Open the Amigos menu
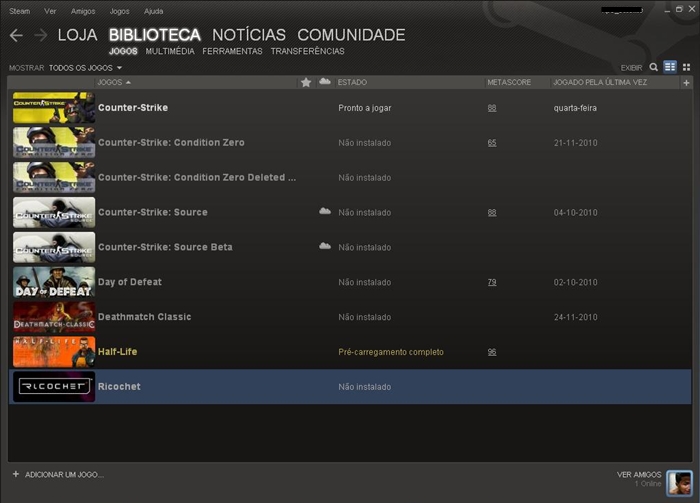This screenshot has height=503, width=700. (83, 11)
